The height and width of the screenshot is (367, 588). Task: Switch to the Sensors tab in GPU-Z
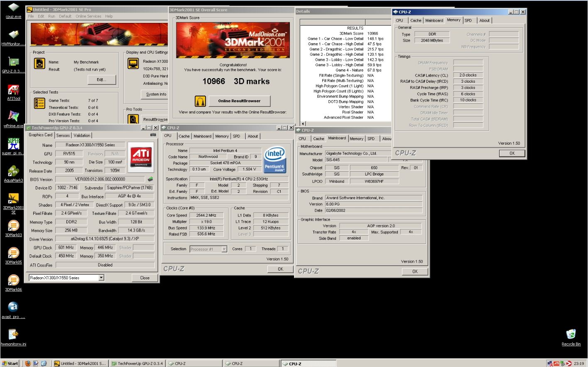tap(63, 135)
